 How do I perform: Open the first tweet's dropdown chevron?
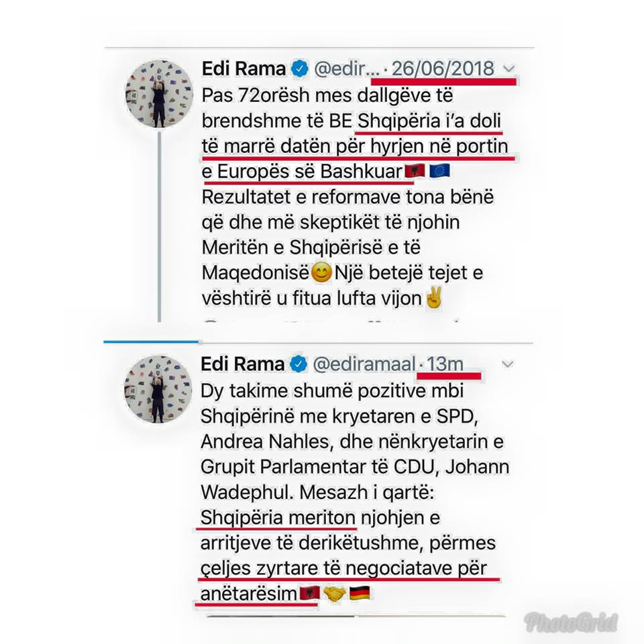[508, 68]
